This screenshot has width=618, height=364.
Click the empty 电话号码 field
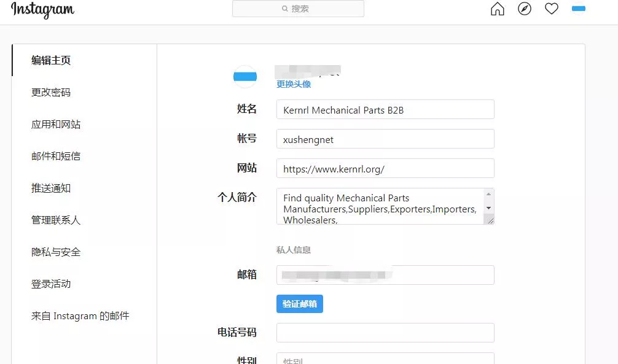point(385,333)
